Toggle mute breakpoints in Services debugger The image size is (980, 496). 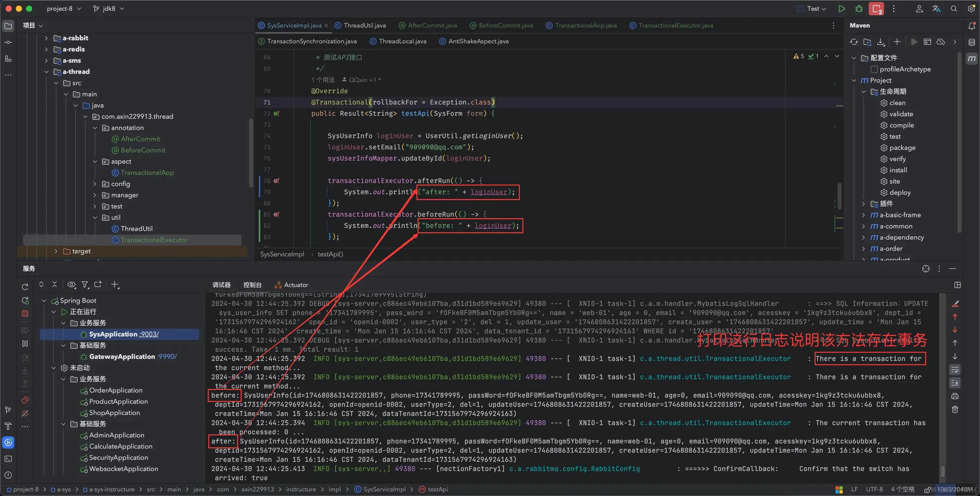(x=25, y=413)
